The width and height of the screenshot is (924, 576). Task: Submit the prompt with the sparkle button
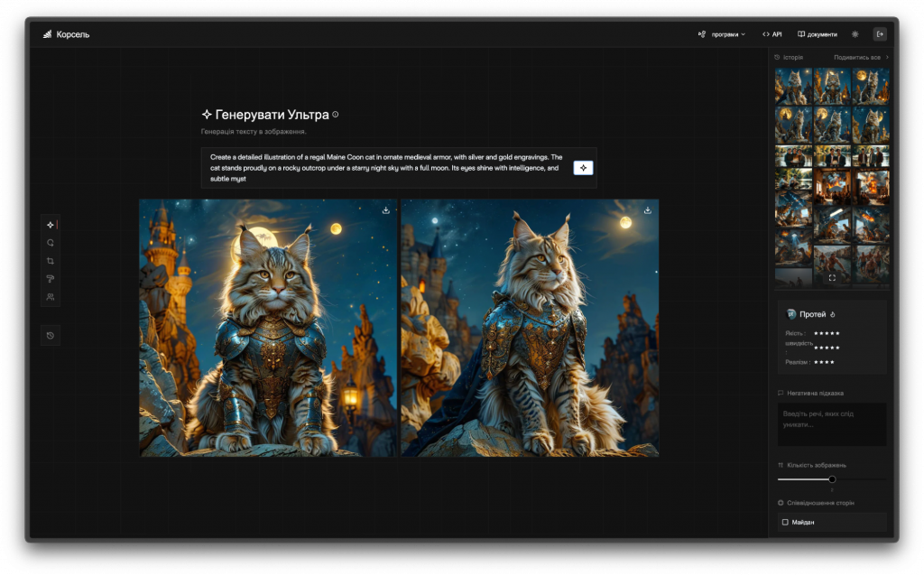point(583,168)
